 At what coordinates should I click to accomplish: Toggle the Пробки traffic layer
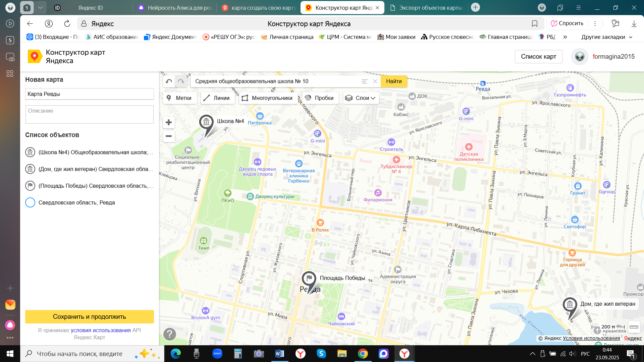(320, 98)
